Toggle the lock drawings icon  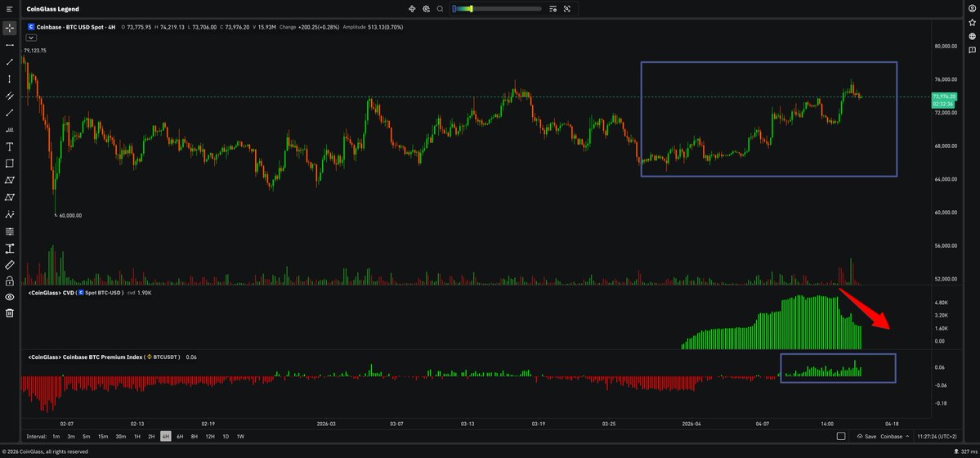(10, 281)
